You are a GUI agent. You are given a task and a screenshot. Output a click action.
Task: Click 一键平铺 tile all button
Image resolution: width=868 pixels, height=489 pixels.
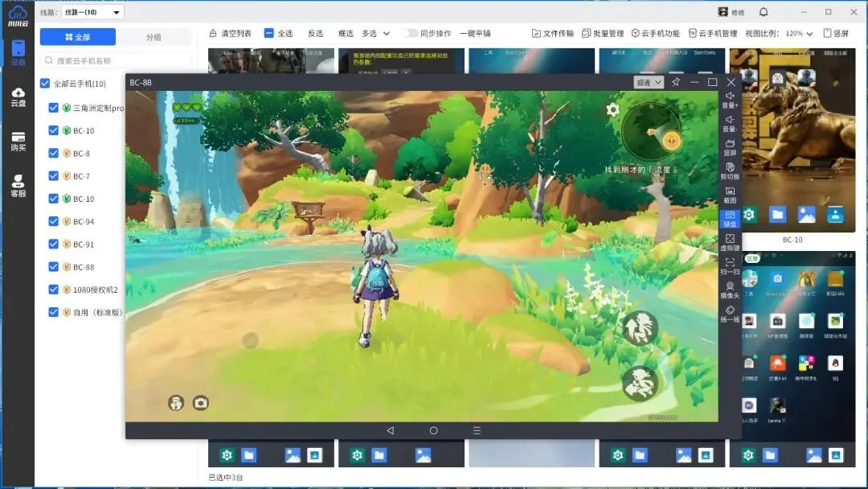tap(476, 33)
